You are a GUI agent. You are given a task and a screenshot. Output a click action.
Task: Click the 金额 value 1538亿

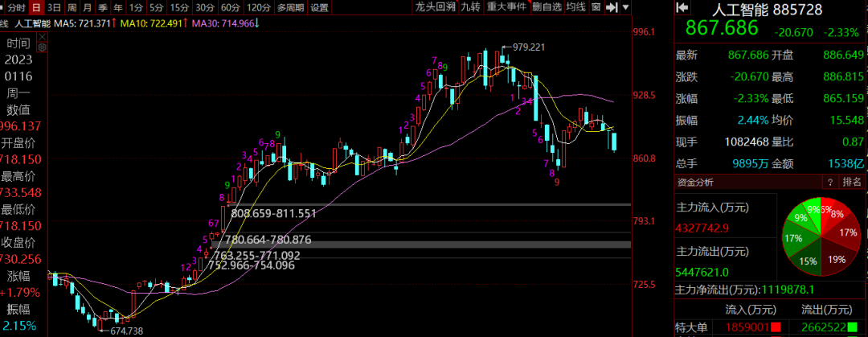[845, 163]
